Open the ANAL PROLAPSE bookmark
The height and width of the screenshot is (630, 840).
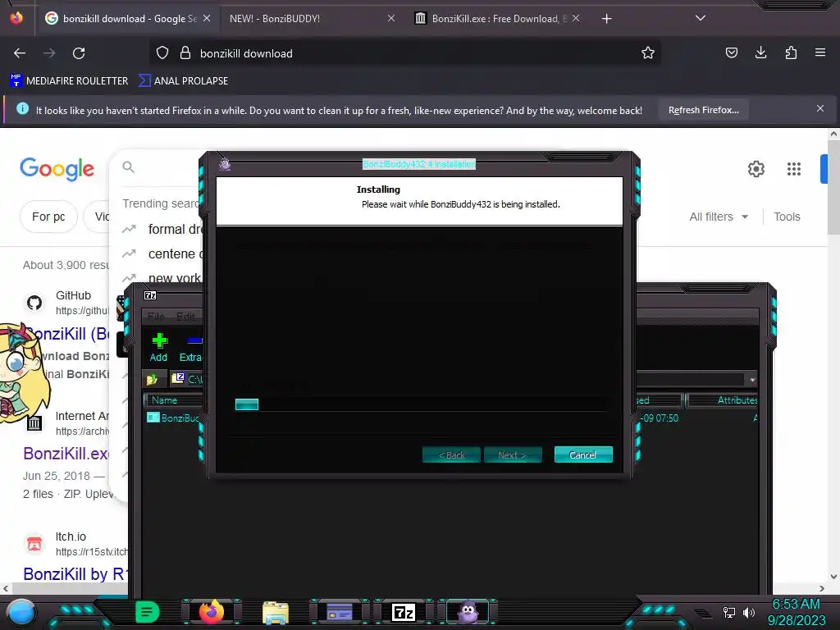pos(183,81)
